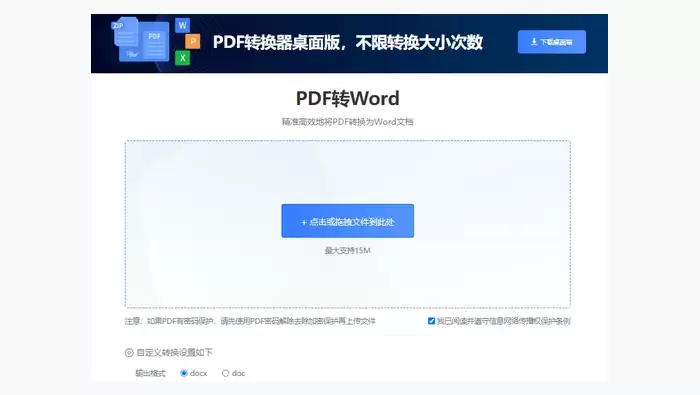Image resolution: width=700 pixels, height=395 pixels.
Task: Select the docx output format
Action: click(x=183, y=373)
